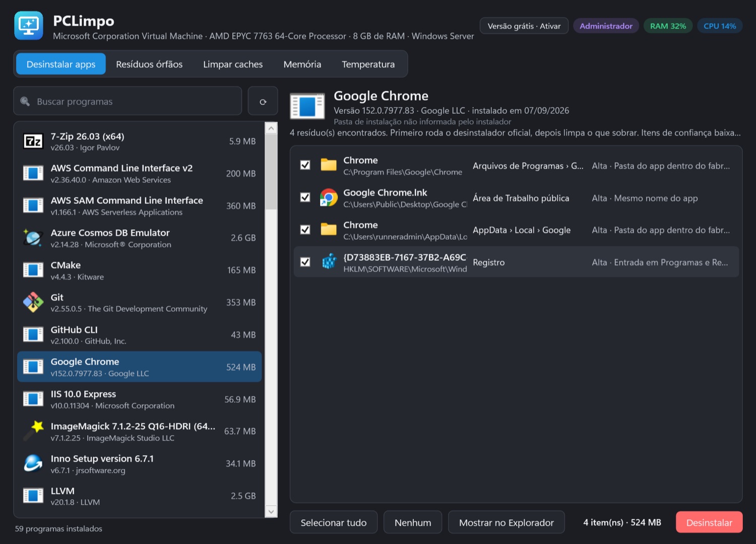This screenshot has width=756, height=544.
Task: Click the 59 programas instalados status text
Action: (x=58, y=528)
